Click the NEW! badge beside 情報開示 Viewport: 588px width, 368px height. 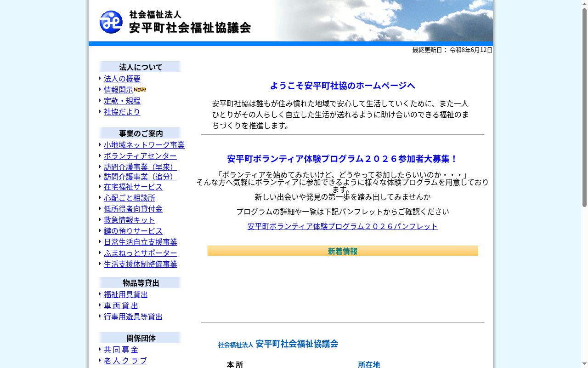pyautogui.click(x=140, y=90)
